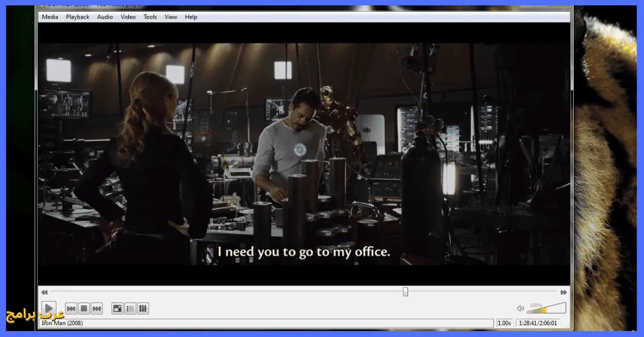Step forward with the right seek arrows
The height and width of the screenshot is (337, 644).
(563, 292)
